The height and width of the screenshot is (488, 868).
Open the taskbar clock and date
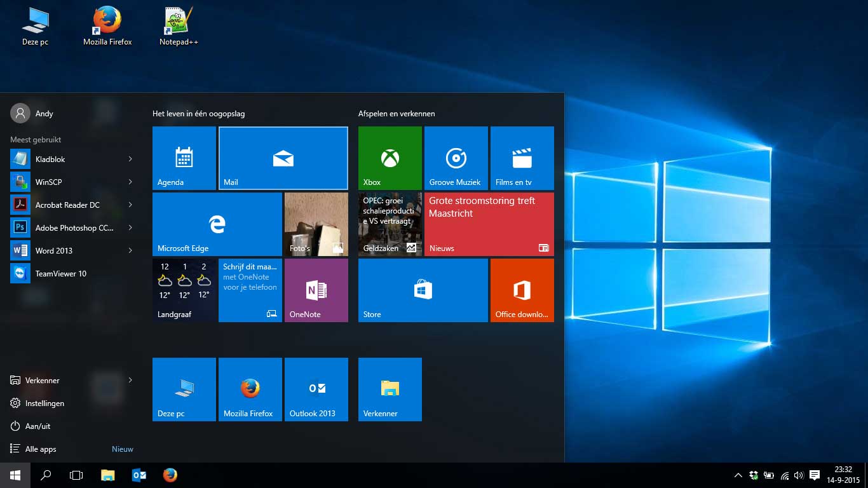pos(843,475)
